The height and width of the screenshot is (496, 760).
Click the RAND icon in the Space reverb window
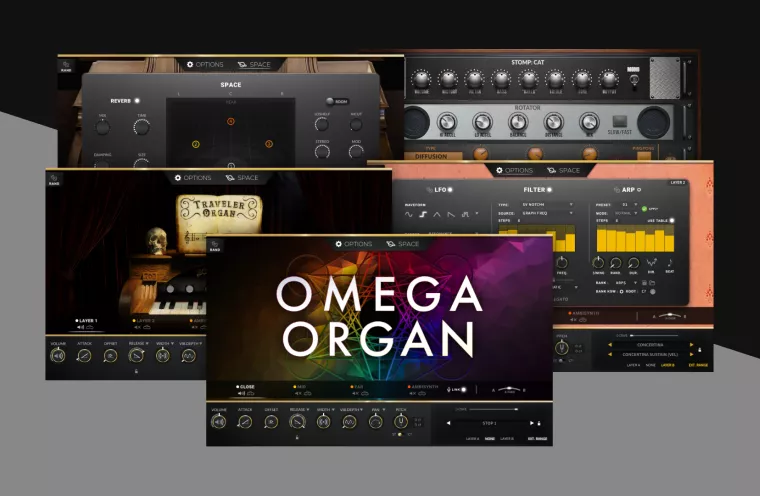66,65
